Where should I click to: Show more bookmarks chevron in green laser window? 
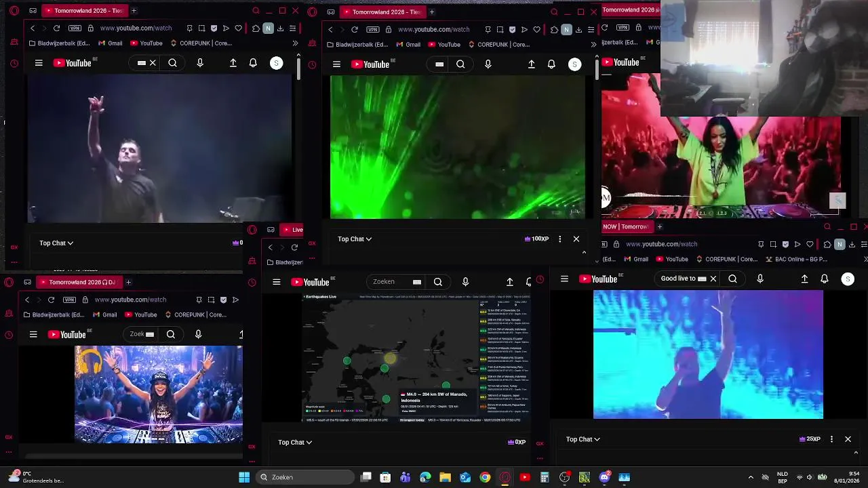tap(593, 45)
